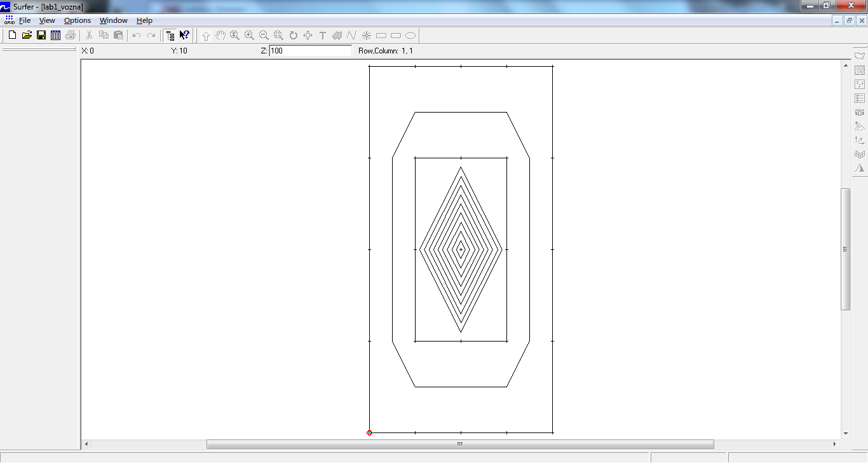Viewport: 868px width, 463px height.
Task: Select the Rectangle drawing tool
Action: pos(381,36)
